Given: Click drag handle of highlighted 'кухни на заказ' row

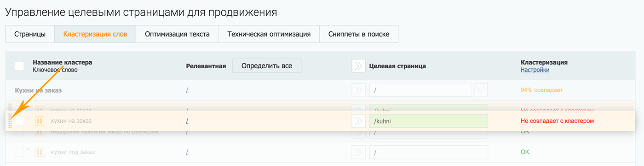Looking at the screenshot, I should (x=10, y=121).
